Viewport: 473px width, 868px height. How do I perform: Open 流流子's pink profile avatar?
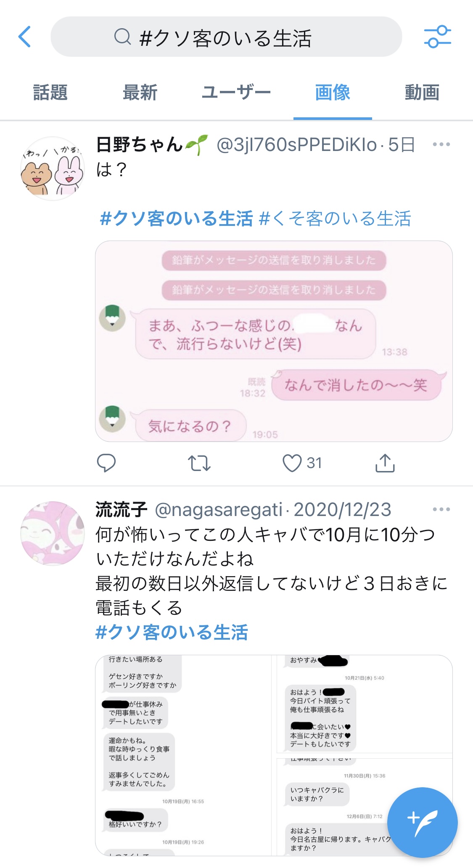(x=53, y=533)
